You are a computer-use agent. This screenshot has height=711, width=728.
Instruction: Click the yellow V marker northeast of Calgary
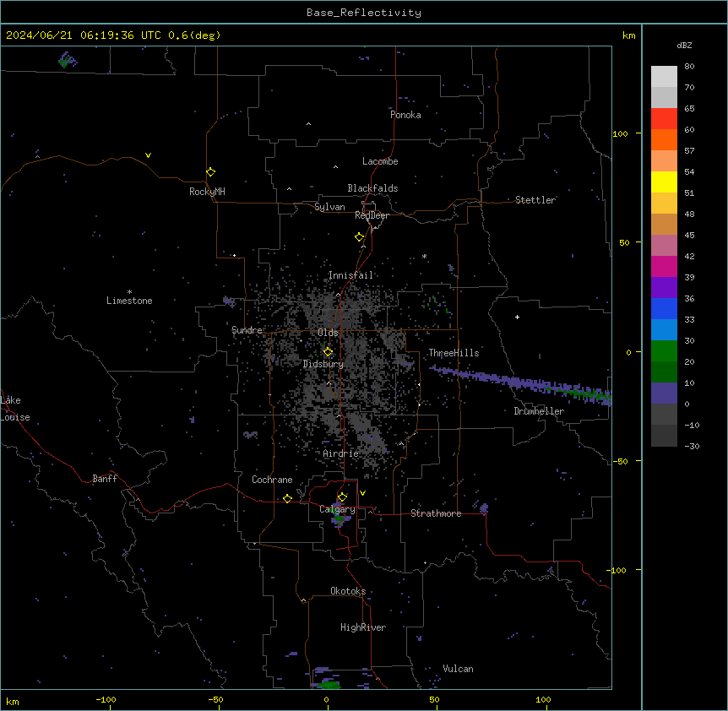click(362, 493)
